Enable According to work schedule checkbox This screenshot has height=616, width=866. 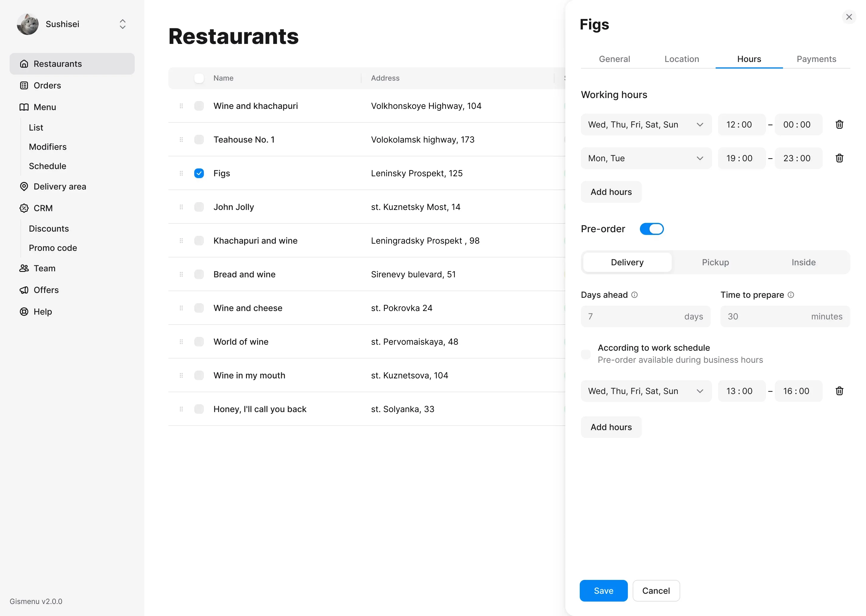[x=586, y=354]
